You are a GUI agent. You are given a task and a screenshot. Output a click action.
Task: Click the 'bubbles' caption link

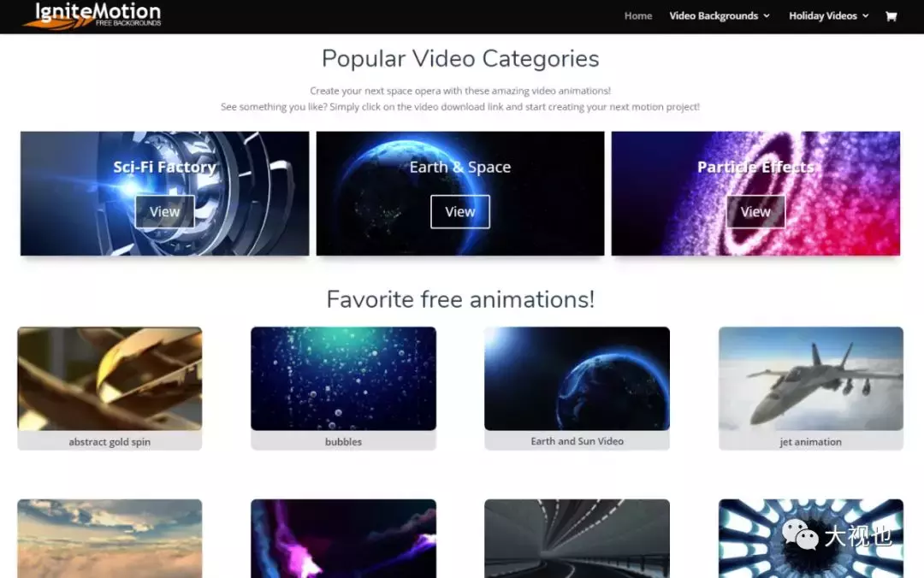(343, 442)
